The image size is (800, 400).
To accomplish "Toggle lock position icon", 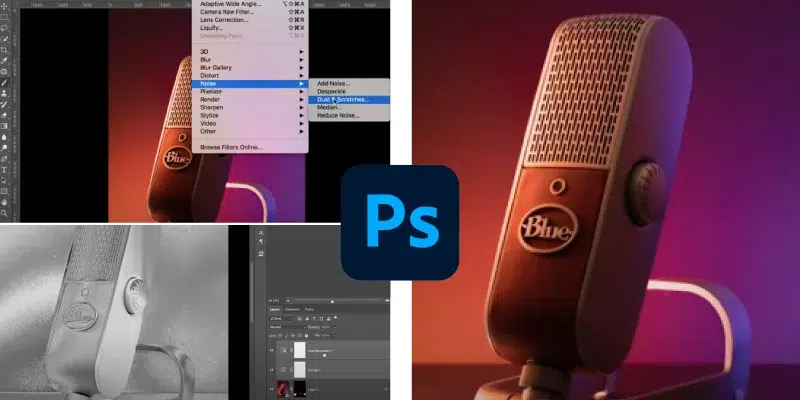I will (x=293, y=335).
